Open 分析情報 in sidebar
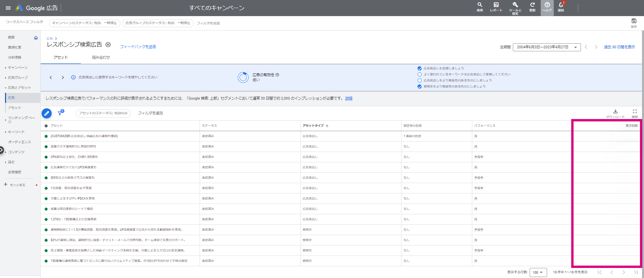 (15, 57)
